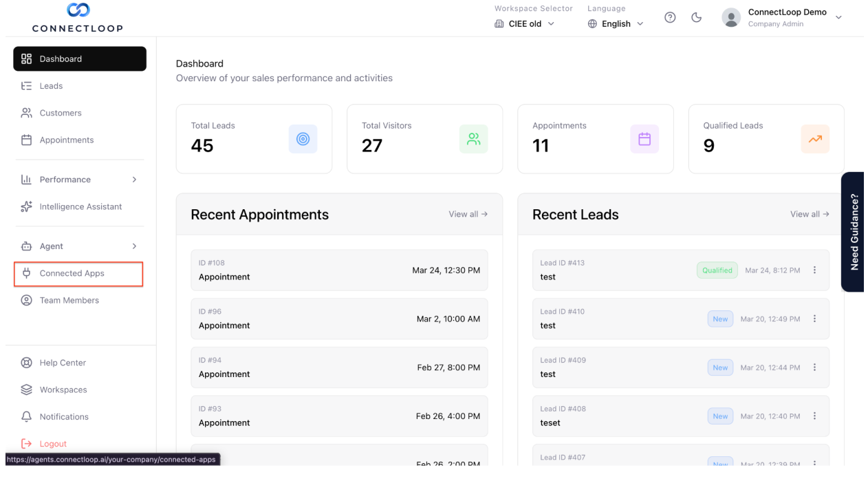
Task: Click the user avatar in header
Action: 731,18
